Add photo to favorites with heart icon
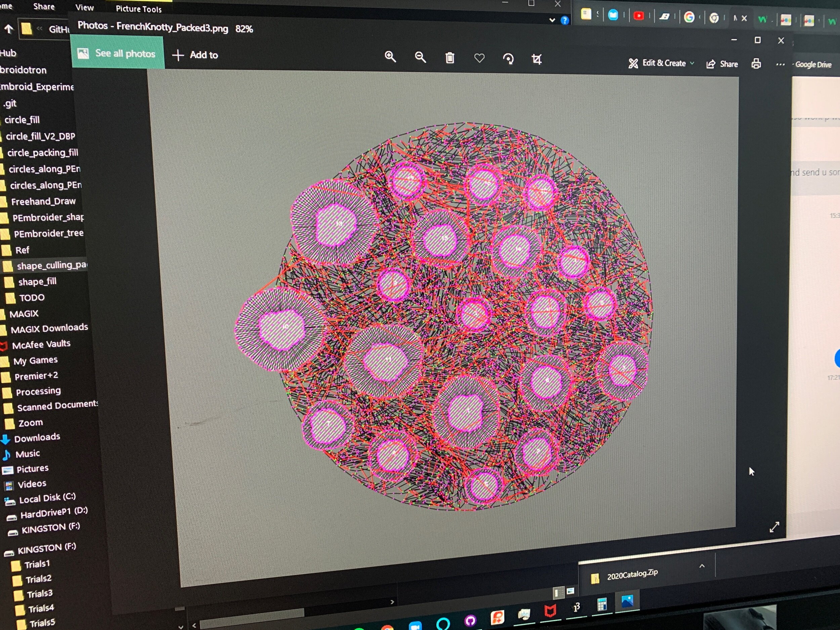840x630 pixels. click(x=479, y=58)
